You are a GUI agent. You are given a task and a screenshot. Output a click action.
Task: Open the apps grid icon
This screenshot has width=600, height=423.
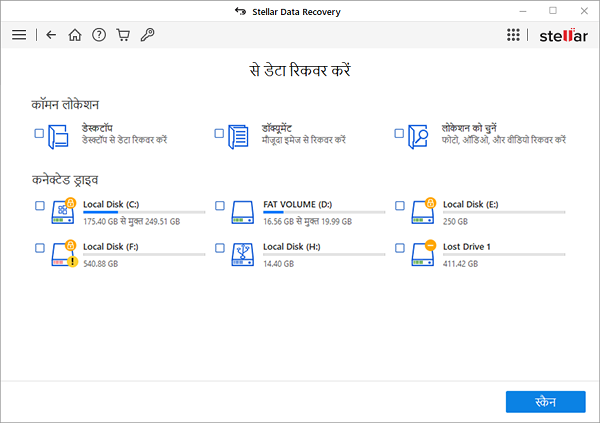[514, 34]
